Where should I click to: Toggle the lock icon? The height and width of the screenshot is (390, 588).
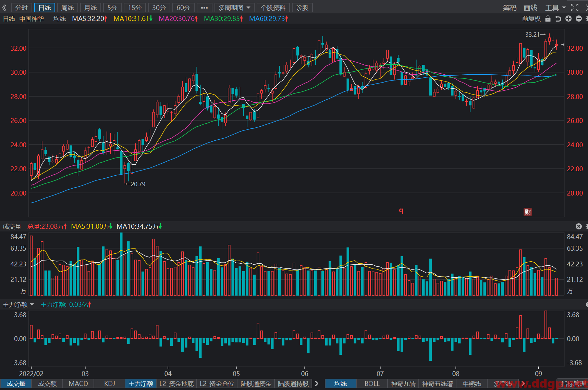tap(548, 18)
